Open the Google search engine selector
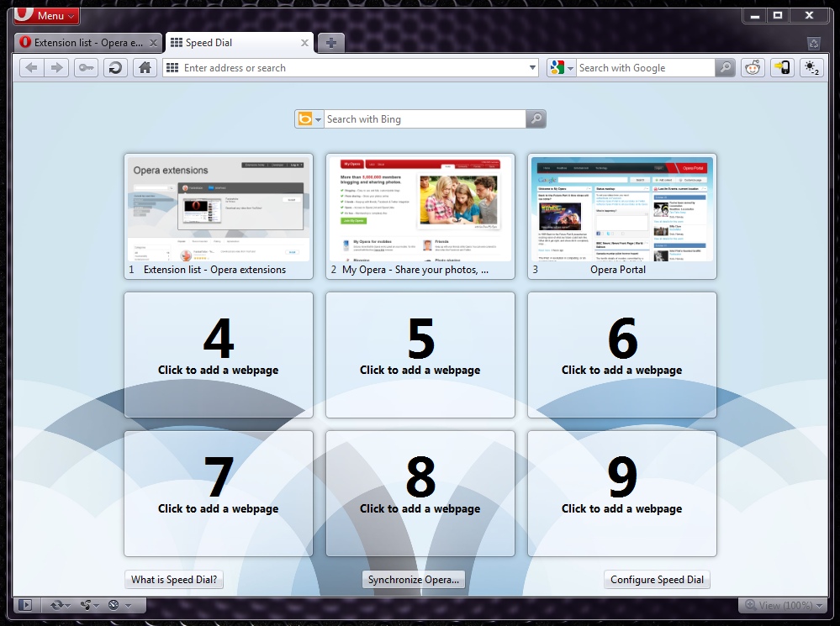The height and width of the screenshot is (626, 840). pos(561,68)
